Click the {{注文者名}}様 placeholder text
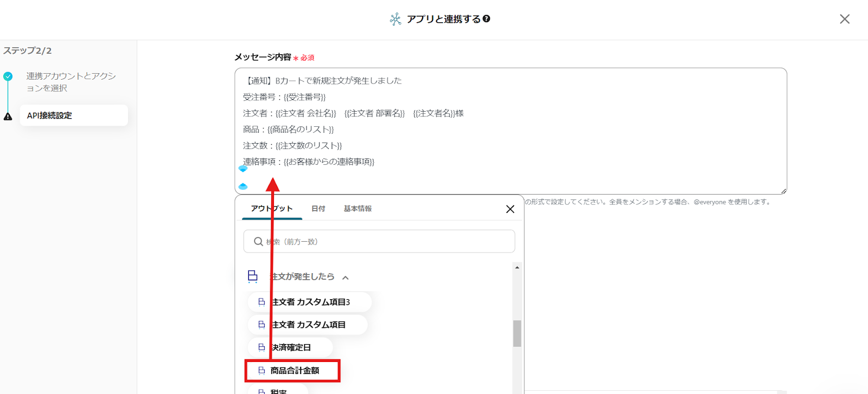 pos(438,113)
